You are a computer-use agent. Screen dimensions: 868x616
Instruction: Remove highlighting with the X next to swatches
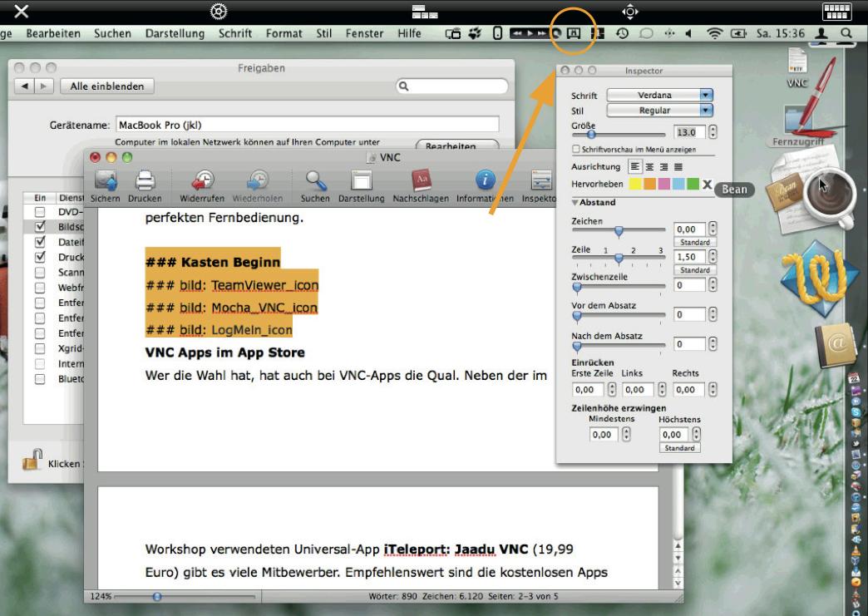(x=707, y=185)
